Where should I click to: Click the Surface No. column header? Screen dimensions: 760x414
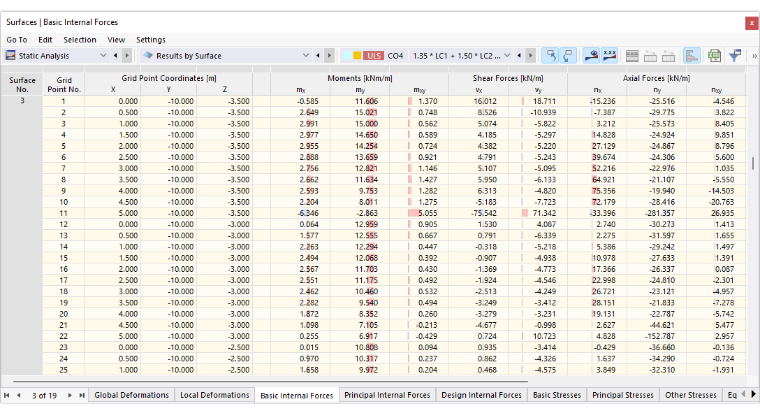[x=22, y=84]
